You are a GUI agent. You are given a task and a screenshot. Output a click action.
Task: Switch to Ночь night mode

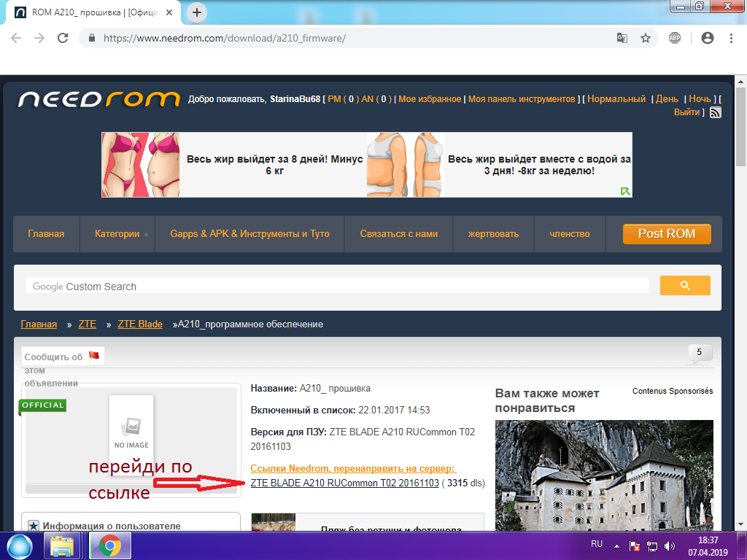pyautogui.click(x=700, y=99)
